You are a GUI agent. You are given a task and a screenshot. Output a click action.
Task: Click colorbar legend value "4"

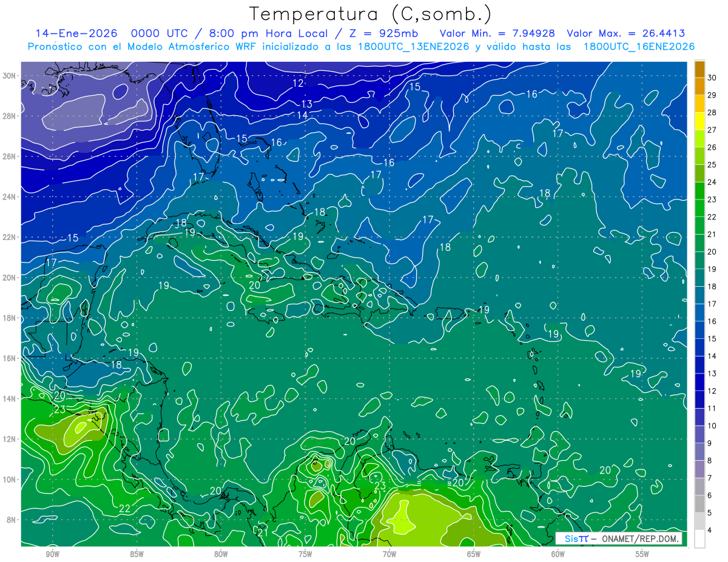click(710, 530)
